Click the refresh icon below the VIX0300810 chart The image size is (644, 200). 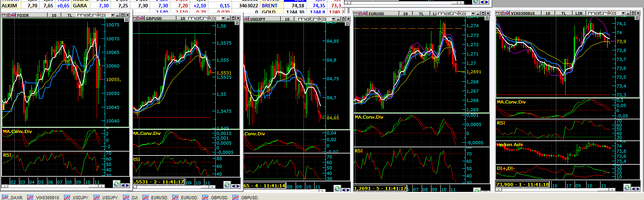click(x=627, y=188)
